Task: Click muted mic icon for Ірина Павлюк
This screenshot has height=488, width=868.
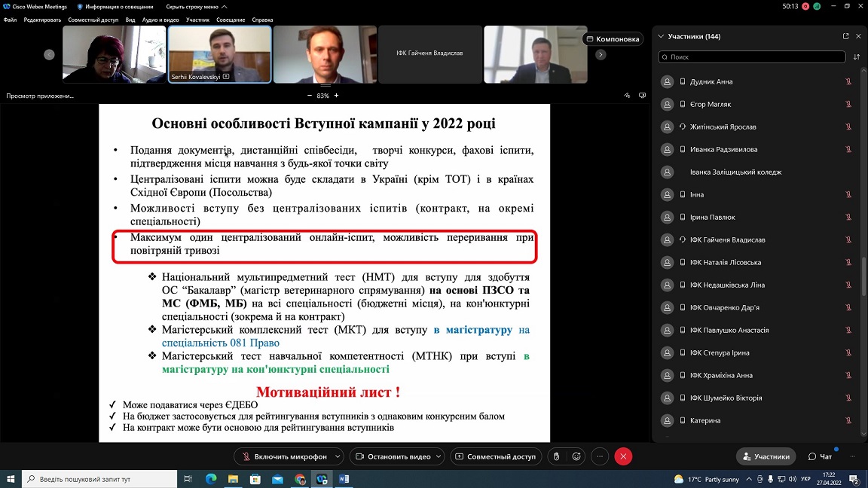Action: click(848, 218)
